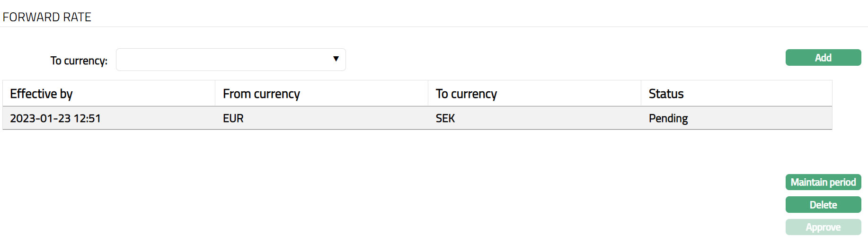Viewport: 868px width, 245px height.
Task: Click the EUR from-currency cell
Action: [233, 118]
